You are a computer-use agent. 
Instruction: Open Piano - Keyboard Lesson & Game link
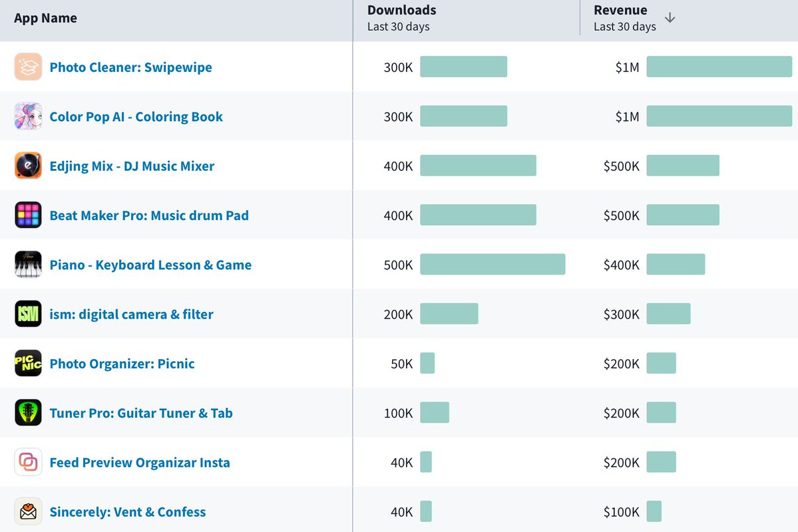150,265
